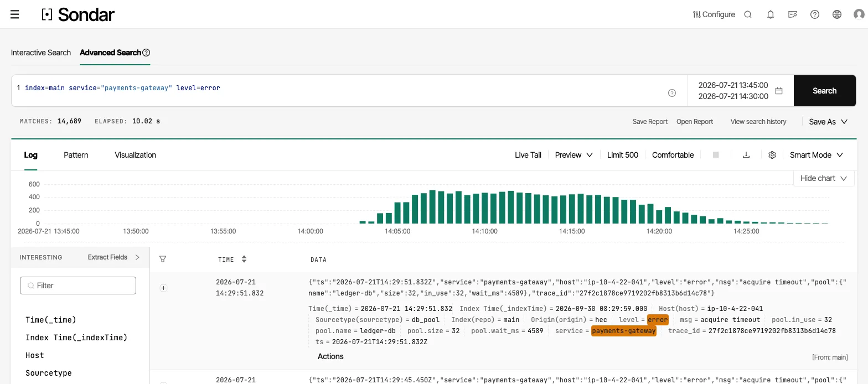Switch to the Log tab
The image size is (868, 384).
[30, 155]
